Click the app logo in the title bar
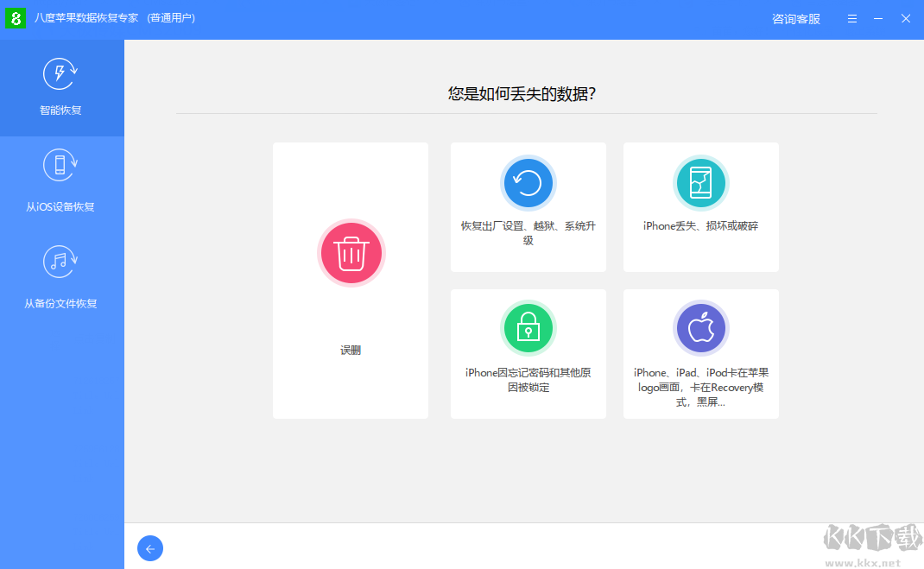Viewport: 924px width, 569px height. click(x=16, y=18)
